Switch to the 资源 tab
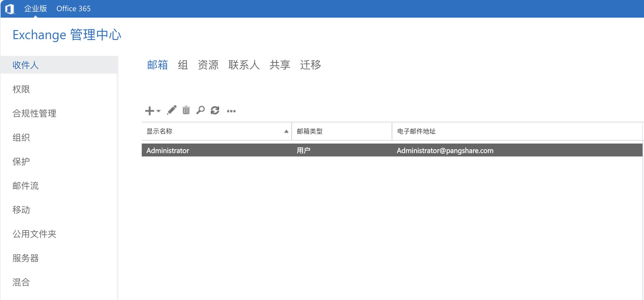Image resolution: width=644 pixels, height=300 pixels. [208, 65]
